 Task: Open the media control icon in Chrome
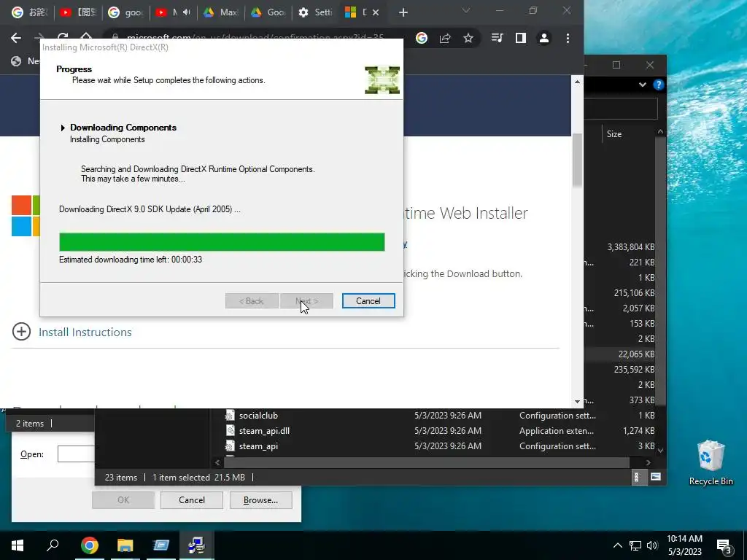click(497, 38)
